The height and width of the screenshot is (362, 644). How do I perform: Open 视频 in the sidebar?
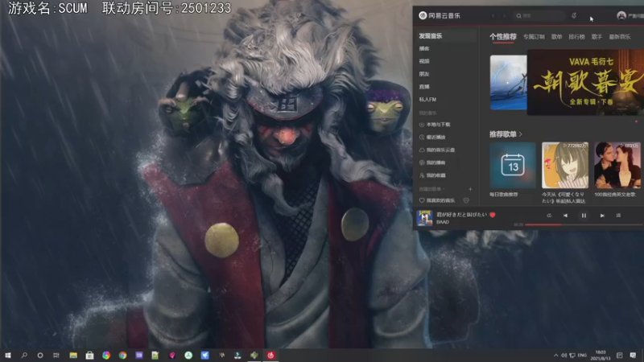click(424, 61)
